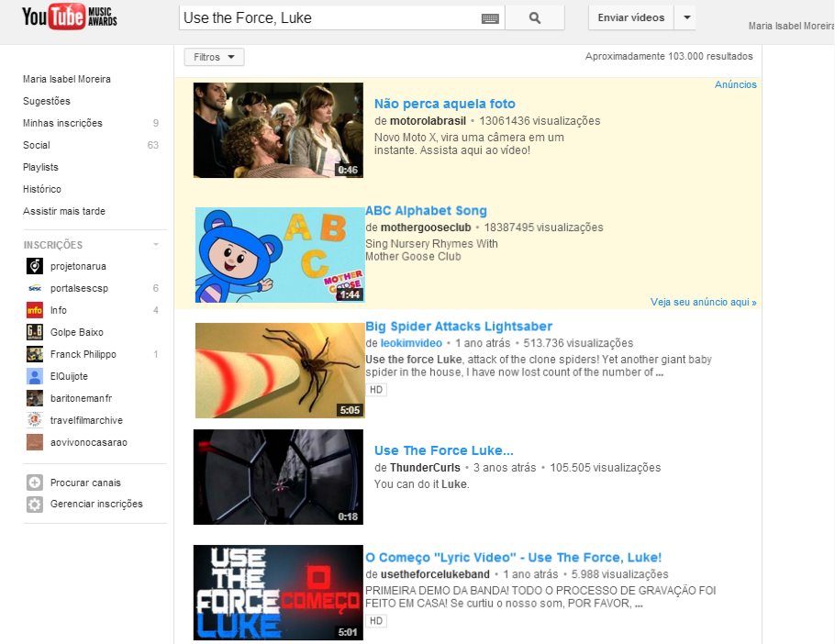Viewport: 835px width, 644px height.
Task: Click the Use the Force Luke search field
Action: 330,18
